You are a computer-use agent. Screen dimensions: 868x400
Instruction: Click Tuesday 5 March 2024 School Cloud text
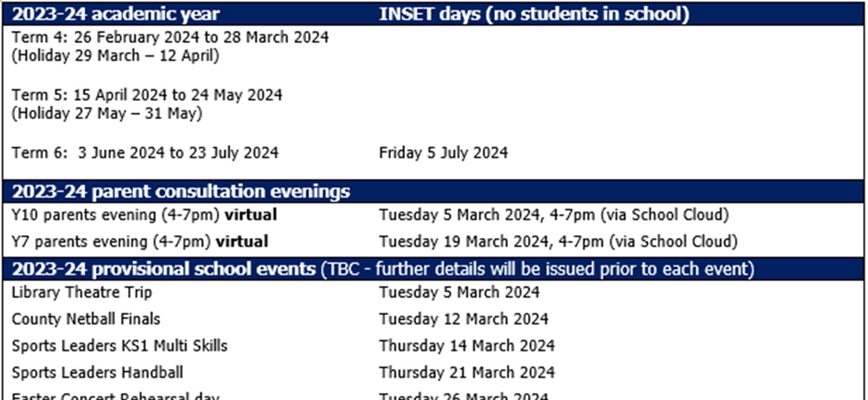click(x=553, y=215)
